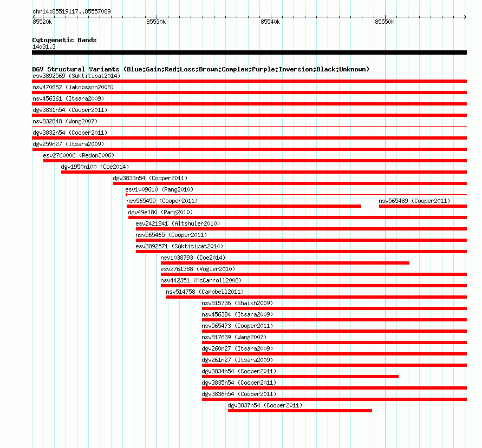
Task: Click the dgv259n27 (Itsara2009) label
Action: coord(68,144)
